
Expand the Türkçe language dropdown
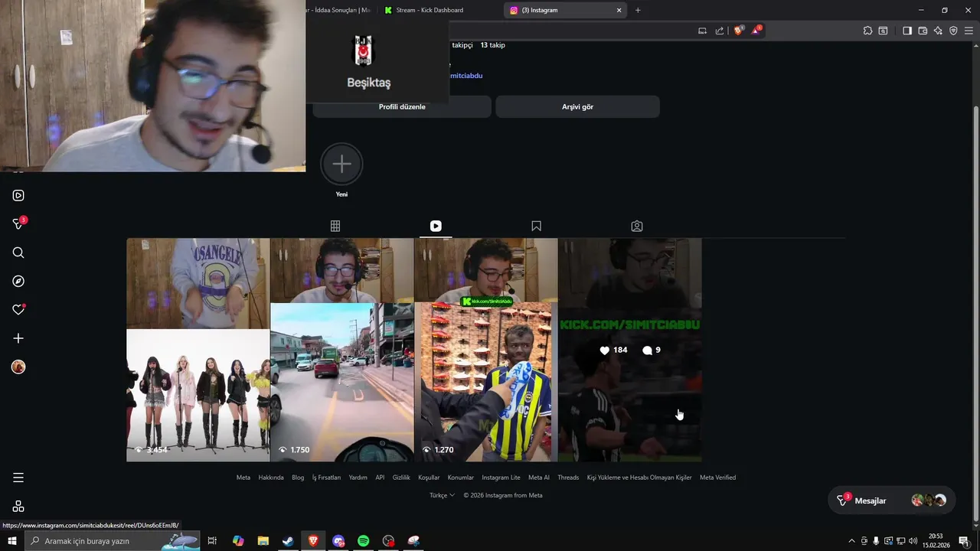[x=442, y=495]
